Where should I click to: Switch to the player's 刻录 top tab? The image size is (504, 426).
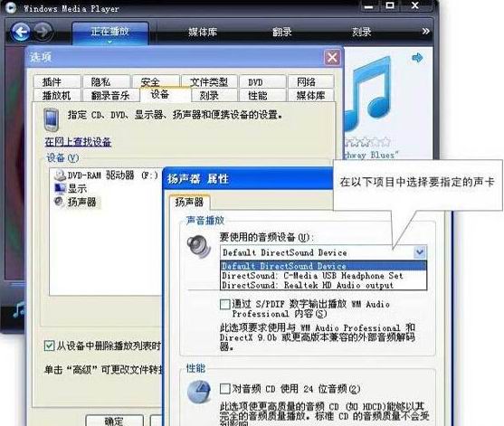(362, 32)
